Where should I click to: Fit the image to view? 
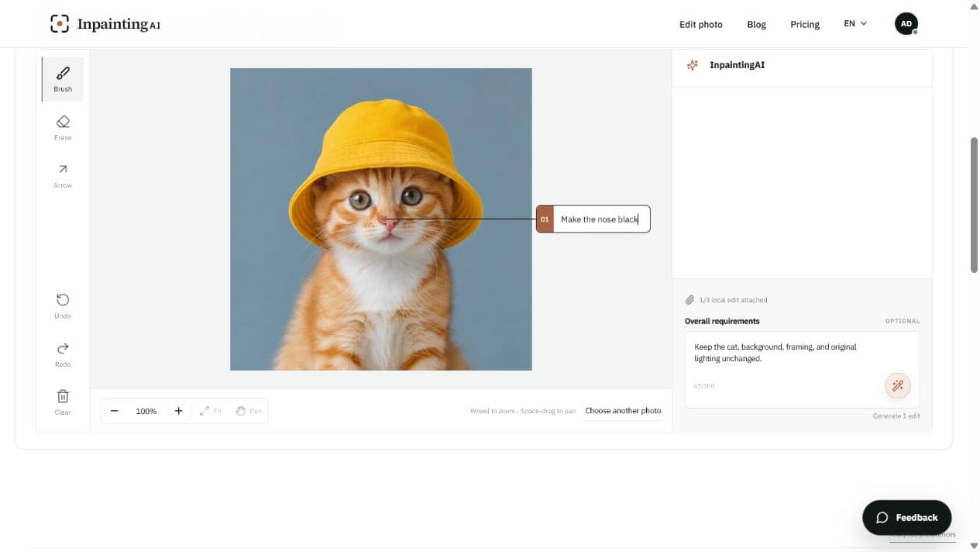point(210,411)
